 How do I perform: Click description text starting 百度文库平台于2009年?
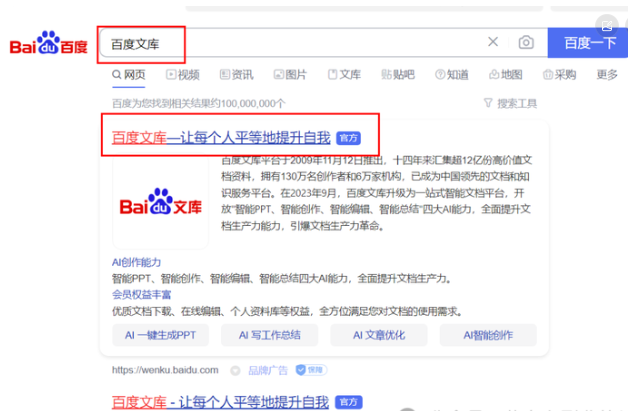(376, 193)
